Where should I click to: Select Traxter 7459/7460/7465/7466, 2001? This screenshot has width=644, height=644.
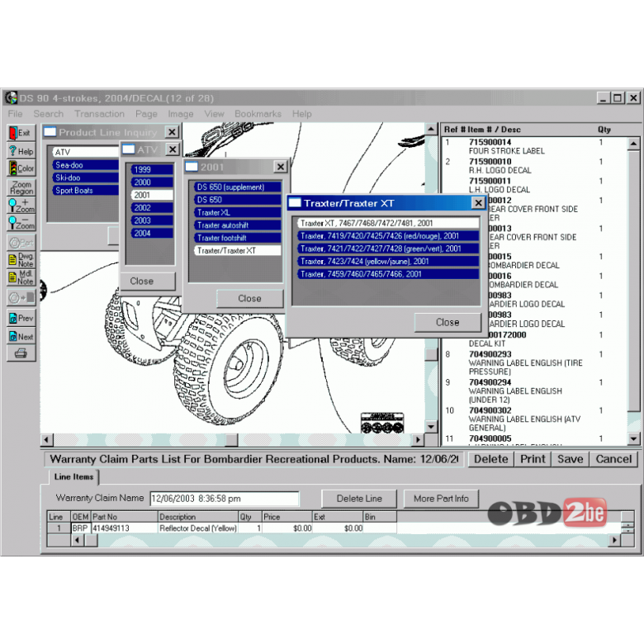point(388,274)
